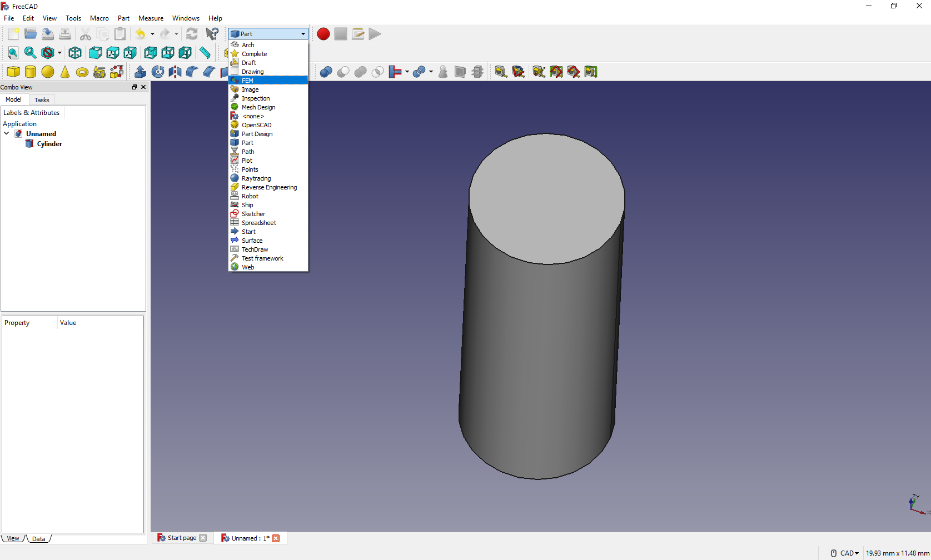The height and width of the screenshot is (560, 931).
Task: Open draw style dropdown arrow
Action: pos(59,53)
